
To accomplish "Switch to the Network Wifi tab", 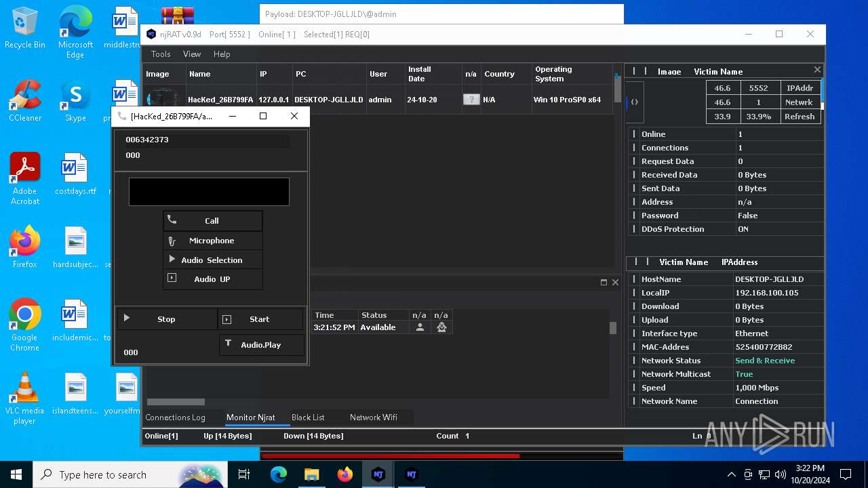I will tap(374, 418).
